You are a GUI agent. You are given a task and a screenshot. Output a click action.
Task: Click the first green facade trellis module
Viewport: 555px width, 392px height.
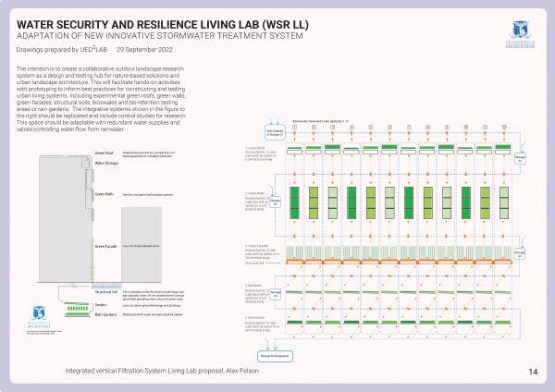coord(294,253)
